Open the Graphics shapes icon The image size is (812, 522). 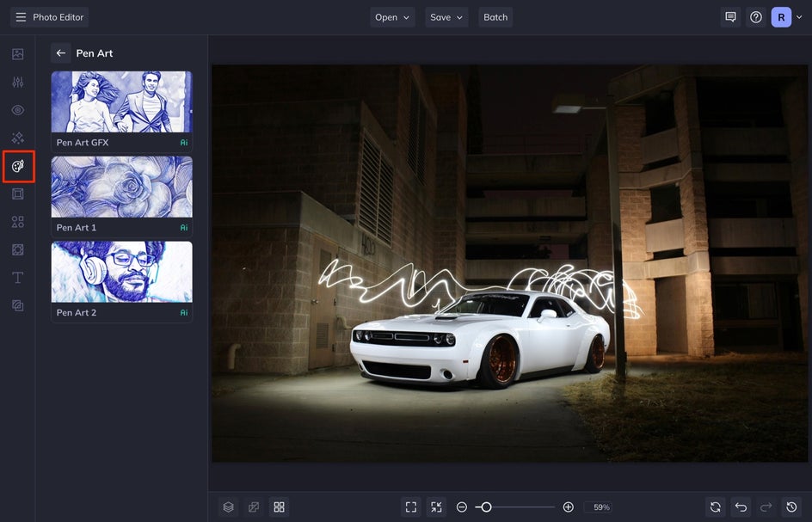(17, 222)
